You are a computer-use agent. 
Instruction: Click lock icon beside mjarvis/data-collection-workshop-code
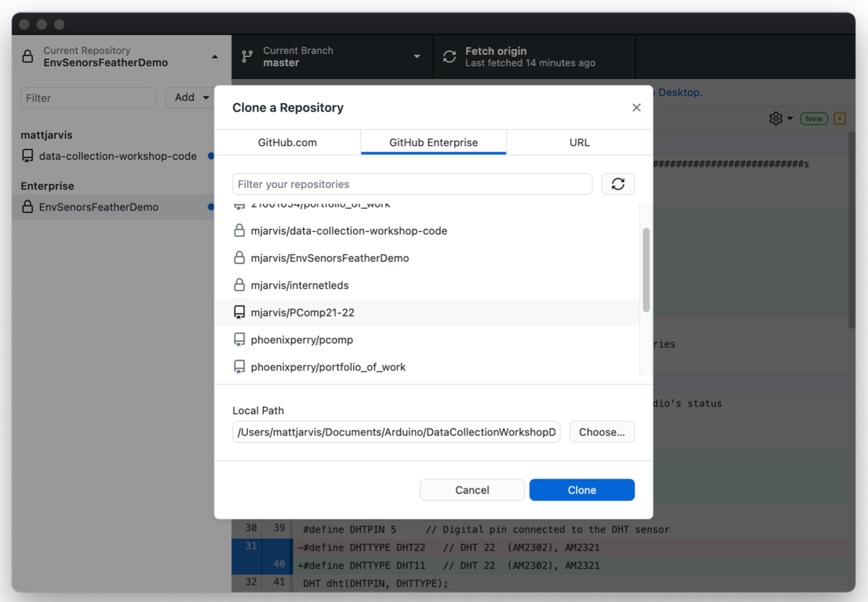click(239, 230)
